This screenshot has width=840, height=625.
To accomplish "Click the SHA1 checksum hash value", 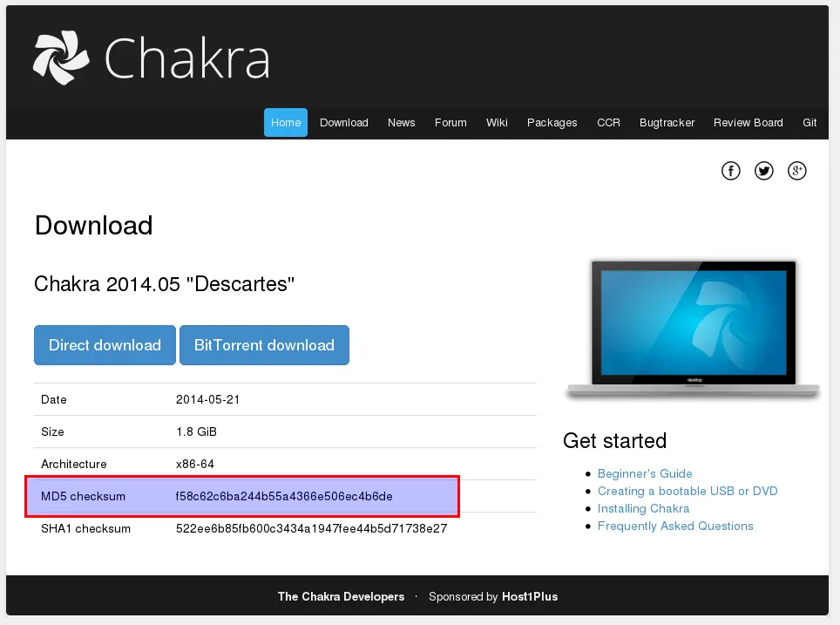I will pyautogui.click(x=311, y=528).
